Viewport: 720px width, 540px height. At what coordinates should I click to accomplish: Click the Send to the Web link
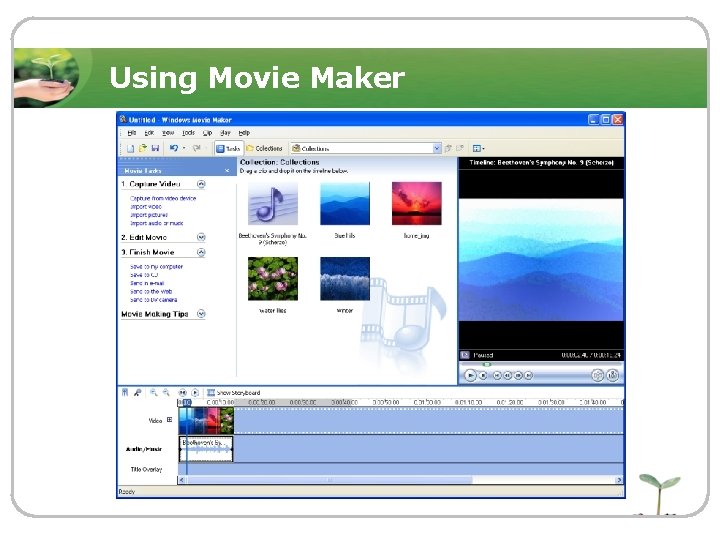pos(151,292)
